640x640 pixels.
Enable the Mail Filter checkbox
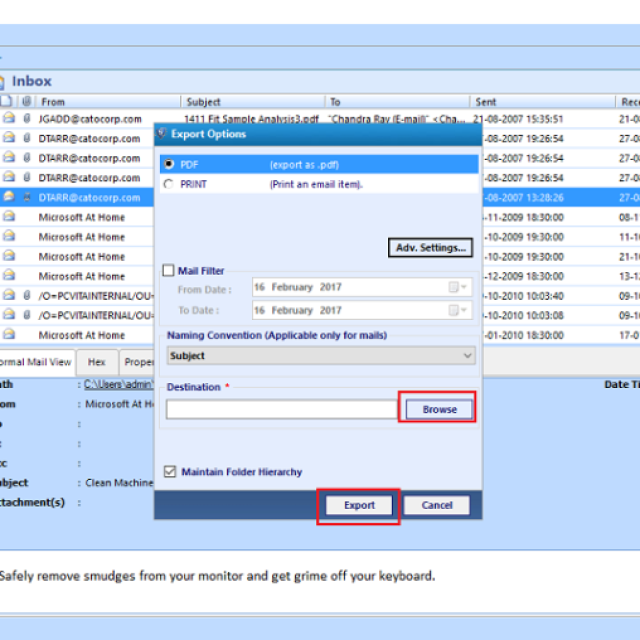[168, 270]
